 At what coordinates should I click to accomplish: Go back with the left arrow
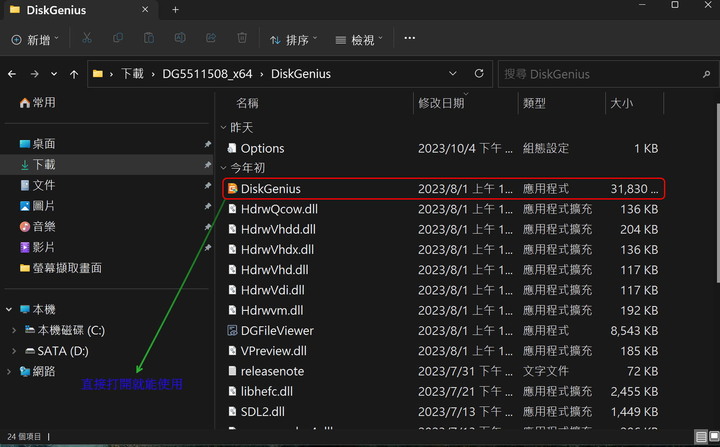(12, 74)
